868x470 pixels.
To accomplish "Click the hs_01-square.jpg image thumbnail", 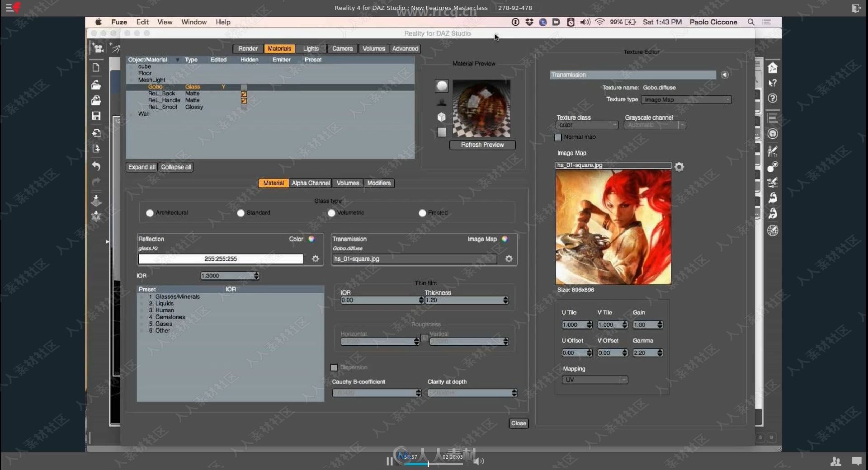I will pos(613,227).
